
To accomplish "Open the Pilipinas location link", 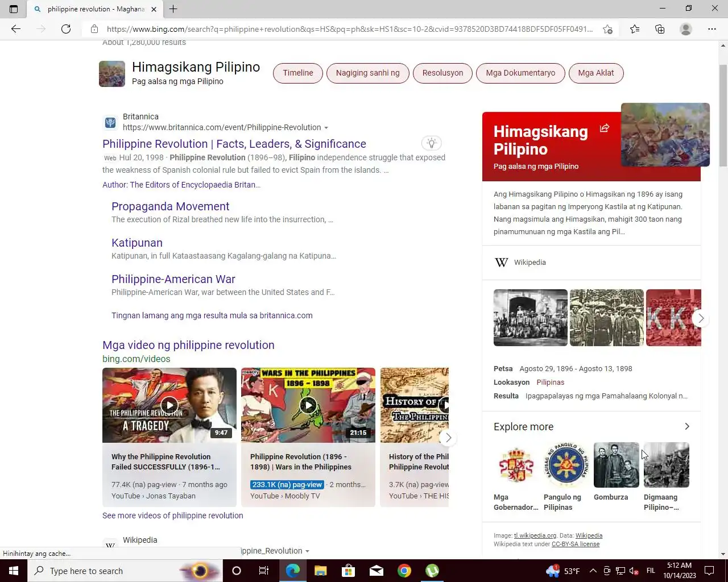I will [551, 383].
